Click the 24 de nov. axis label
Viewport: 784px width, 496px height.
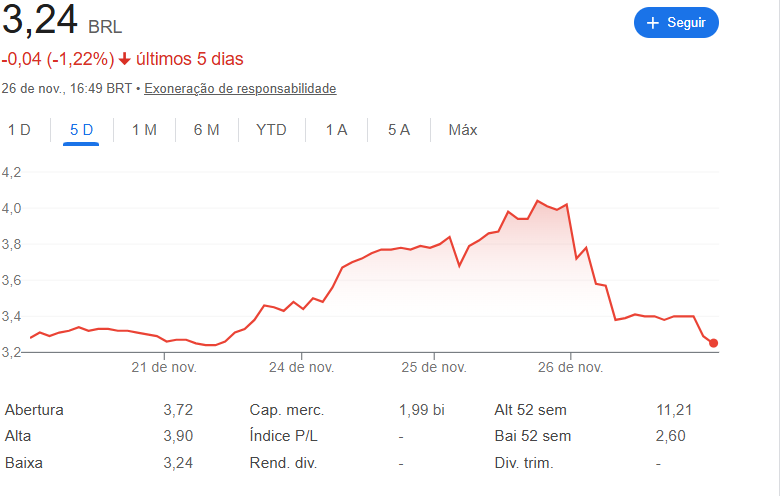tap(301, 367)
